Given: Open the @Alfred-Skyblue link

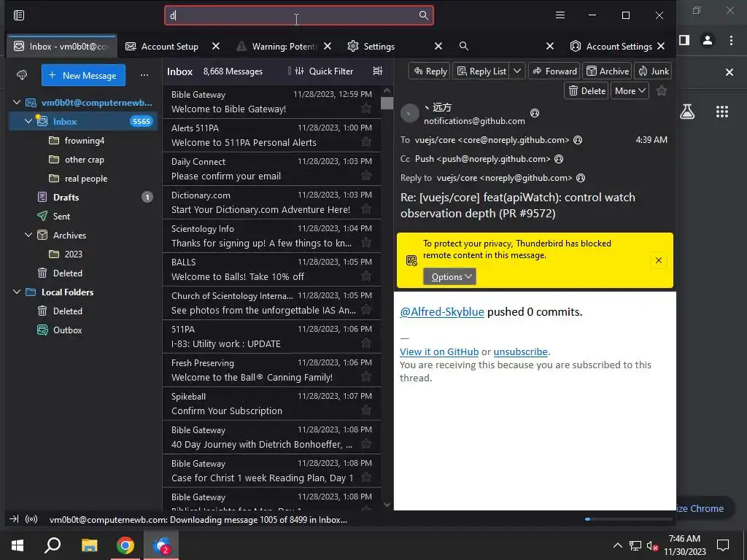Looking at the screenshot, I should 441,312.
